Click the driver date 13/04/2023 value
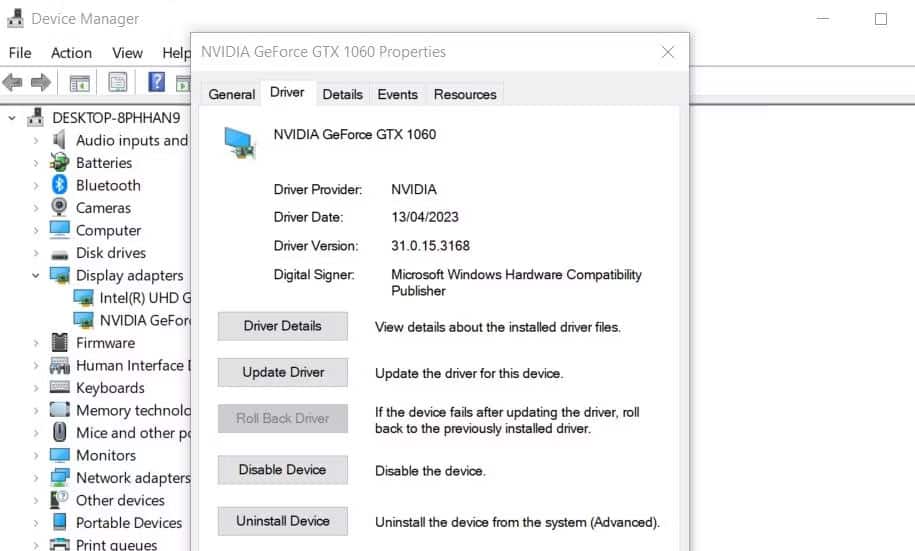The image size is (915, 551). click(425, 217)
